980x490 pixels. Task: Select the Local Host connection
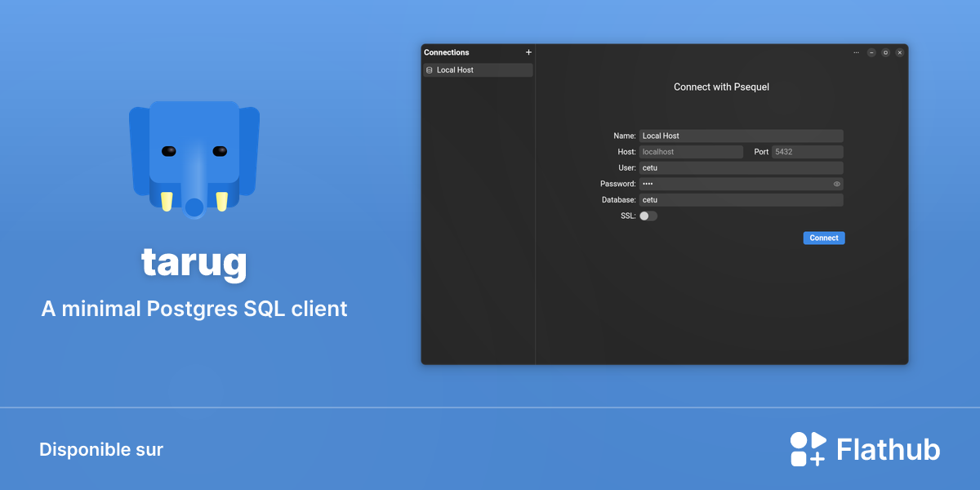pyautogui.click(x=478, y=70)
